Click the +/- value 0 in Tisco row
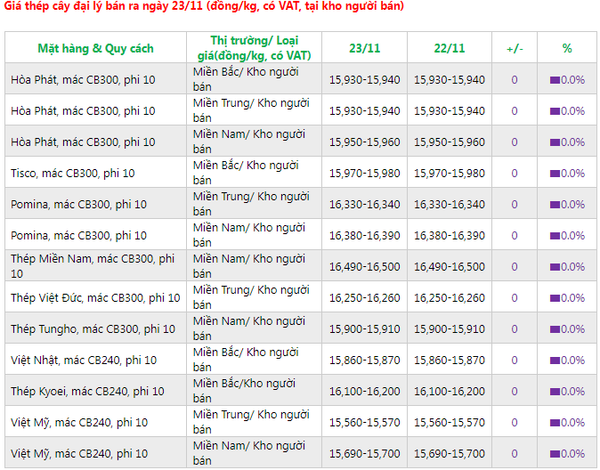Viewport: 600px width, 470px height. pos(514,173)
